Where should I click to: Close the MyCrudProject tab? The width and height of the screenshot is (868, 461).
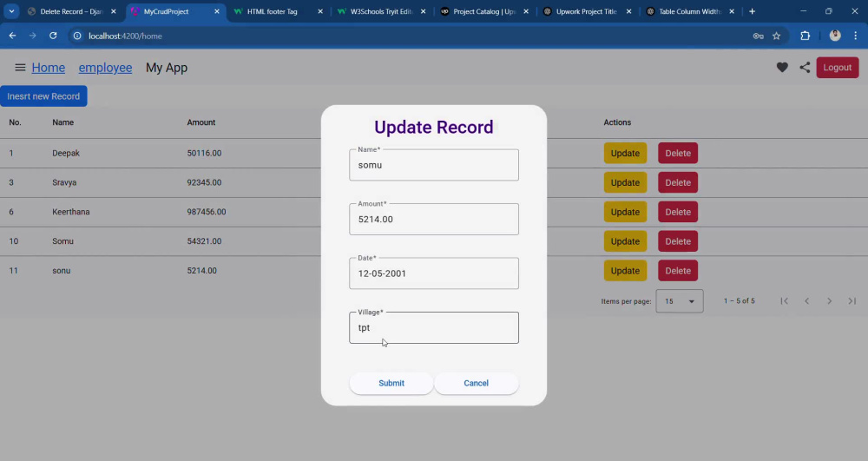point(216,11)
